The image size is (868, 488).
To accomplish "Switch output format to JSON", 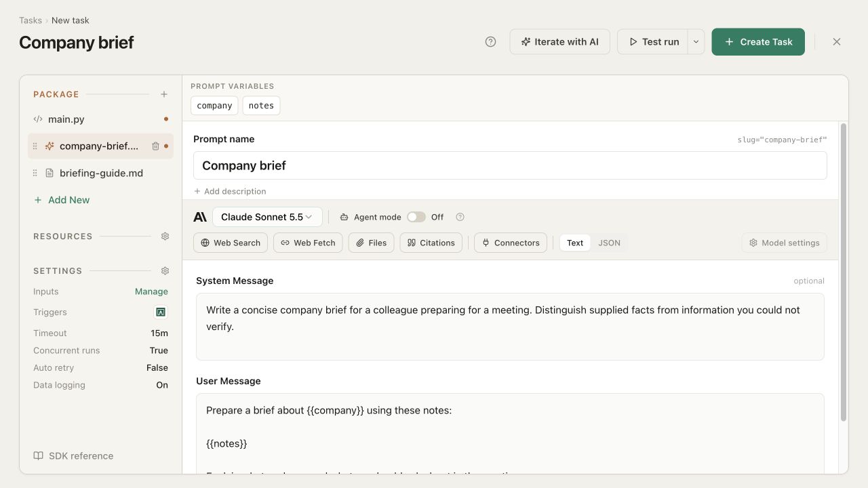I will 609,243.
